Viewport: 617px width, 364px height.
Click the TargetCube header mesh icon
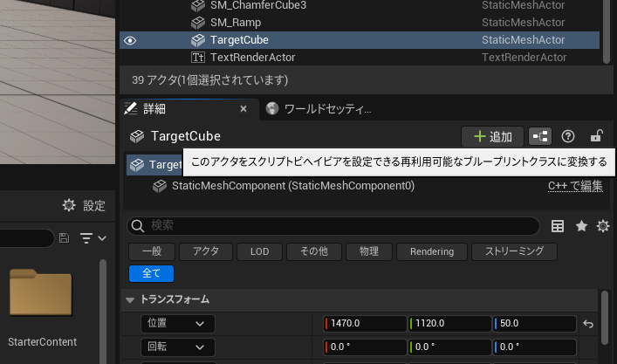click(x=137, y=136)
